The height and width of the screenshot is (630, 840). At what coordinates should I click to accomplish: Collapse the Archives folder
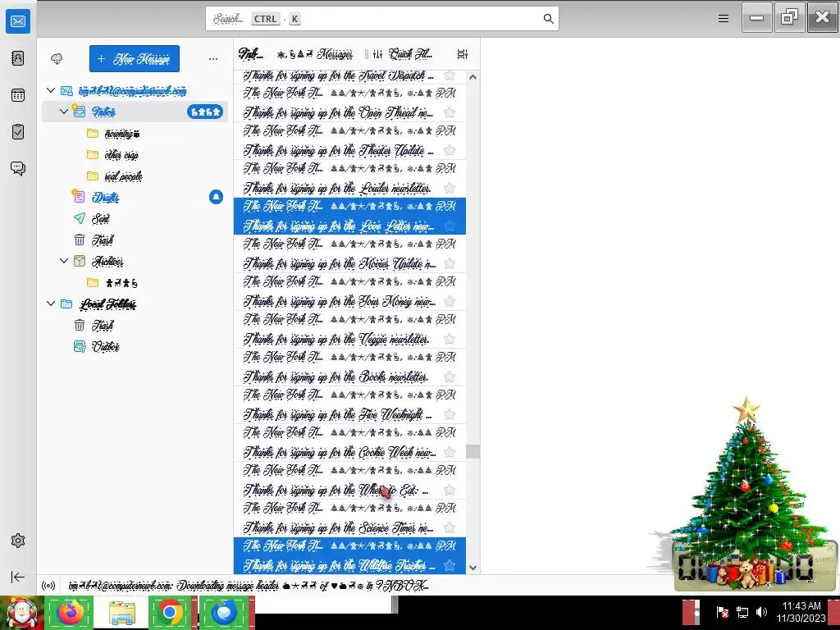click(x=64, y=261)
